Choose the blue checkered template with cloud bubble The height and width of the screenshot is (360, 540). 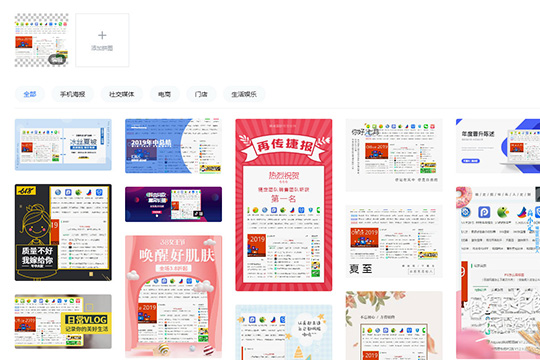click(284, 332)
